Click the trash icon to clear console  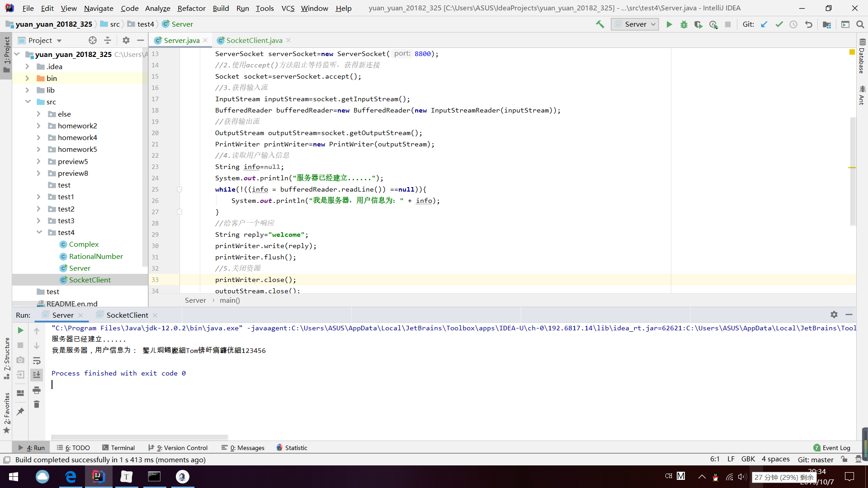37,404
